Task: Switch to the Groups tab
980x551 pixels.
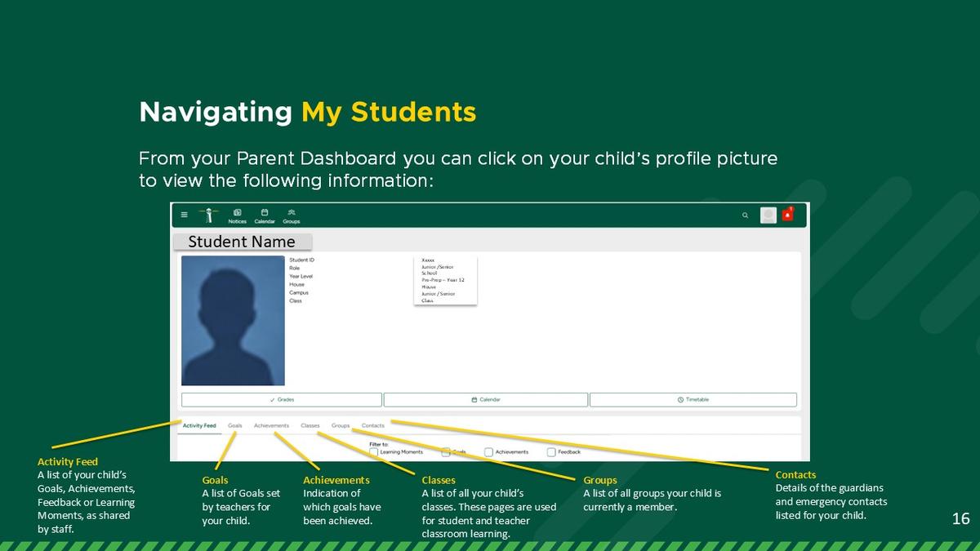Action: point(341,425)
